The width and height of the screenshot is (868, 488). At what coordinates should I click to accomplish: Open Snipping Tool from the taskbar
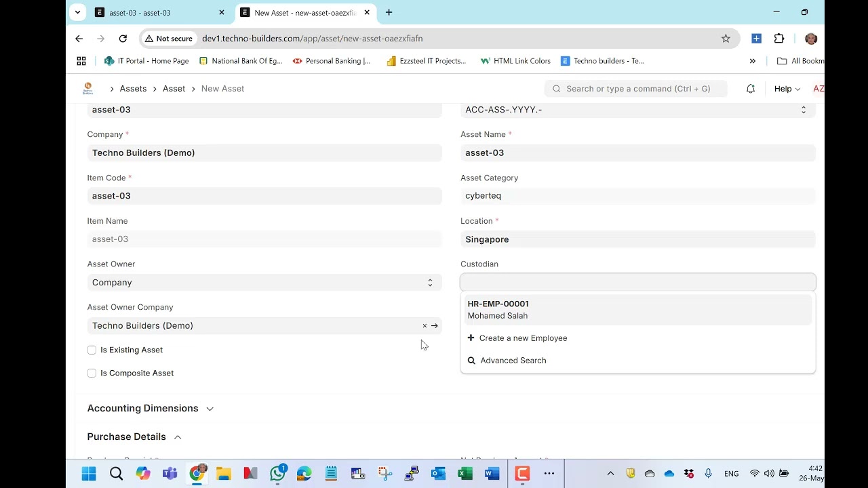coord(384,474)
